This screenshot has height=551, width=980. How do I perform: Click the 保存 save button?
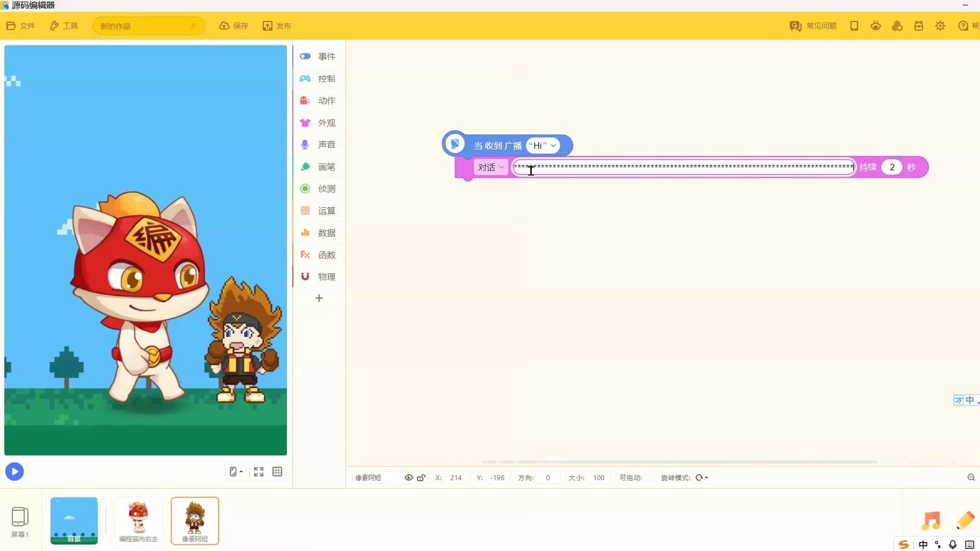click(x=234, y=26)
